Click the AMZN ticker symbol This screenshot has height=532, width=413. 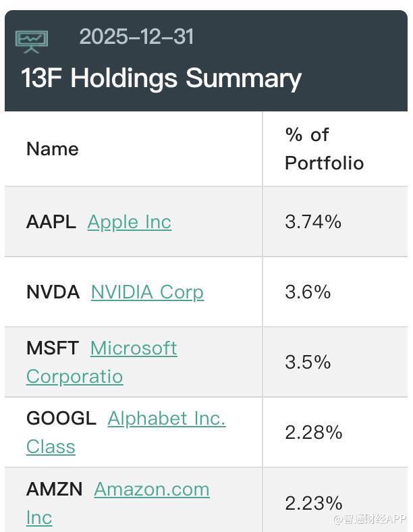[55, 489]
